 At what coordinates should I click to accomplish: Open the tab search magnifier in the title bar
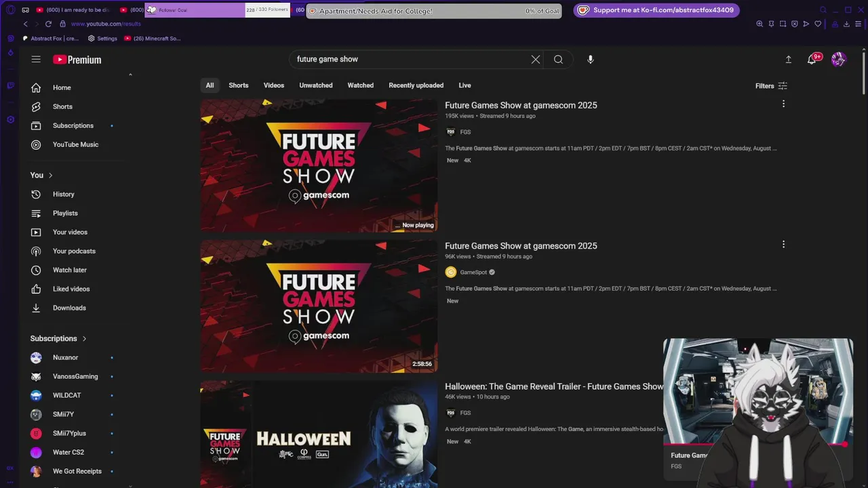click(823, 10)
